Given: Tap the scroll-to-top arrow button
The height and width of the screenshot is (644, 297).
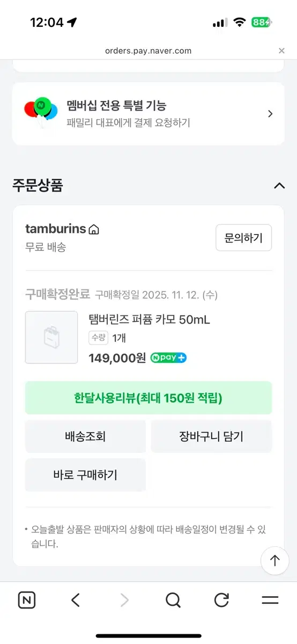Looking at the screenshot, I should [x=275, y=561].
